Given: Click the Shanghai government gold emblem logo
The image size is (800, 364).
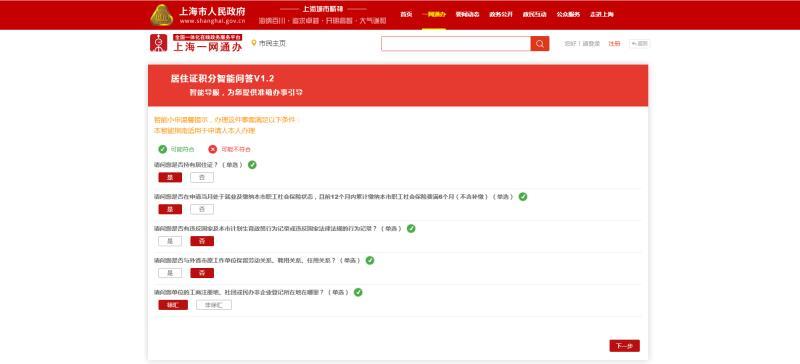Looking at the screenshot, I should (162, 15).
